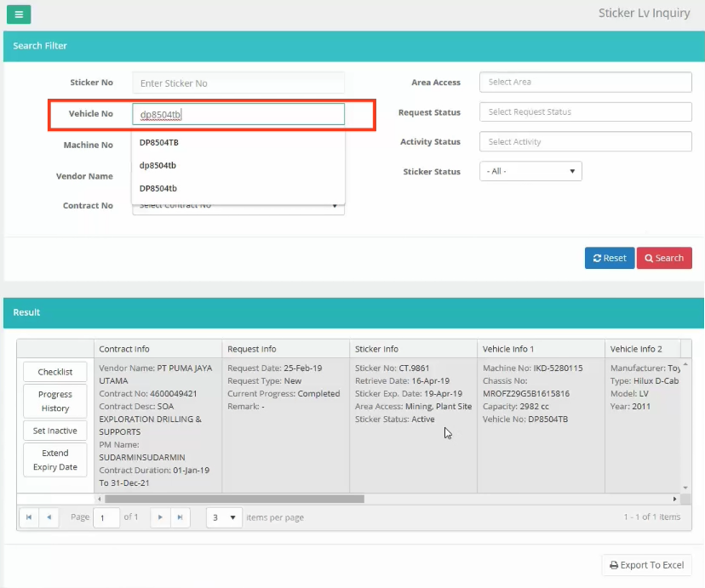This screenshot has height=588, width=705.
Task: Open Checklist for the result row
Action: click(55, 372)
